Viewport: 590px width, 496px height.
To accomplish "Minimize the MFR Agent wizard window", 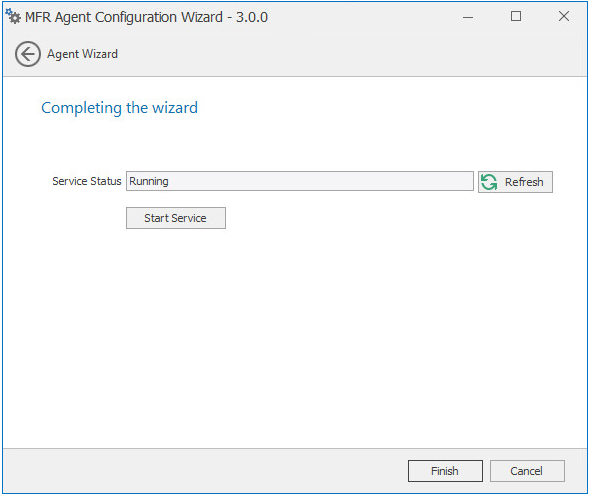I will click(468, 17).
